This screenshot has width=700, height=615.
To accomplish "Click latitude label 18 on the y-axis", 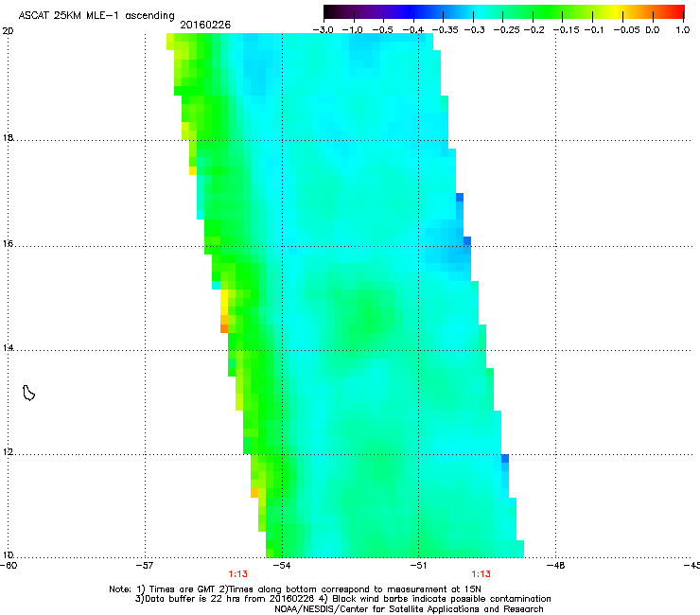I will tap(8, 137).
